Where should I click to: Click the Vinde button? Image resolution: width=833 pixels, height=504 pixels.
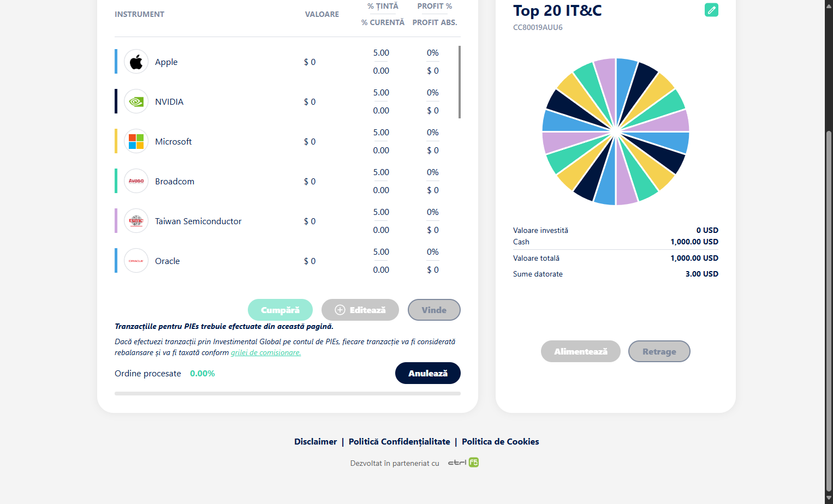coord(434,310)
